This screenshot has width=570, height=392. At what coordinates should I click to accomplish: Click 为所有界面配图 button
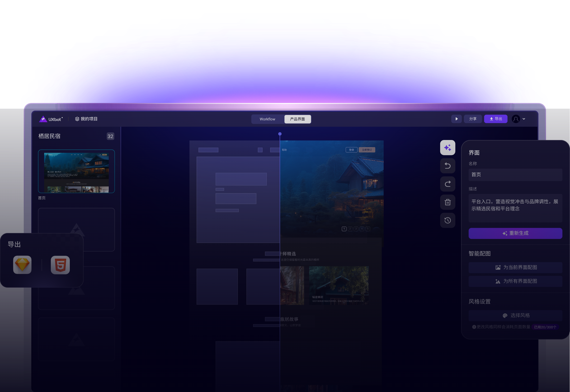pyautogui.click(x=515, y=281)
